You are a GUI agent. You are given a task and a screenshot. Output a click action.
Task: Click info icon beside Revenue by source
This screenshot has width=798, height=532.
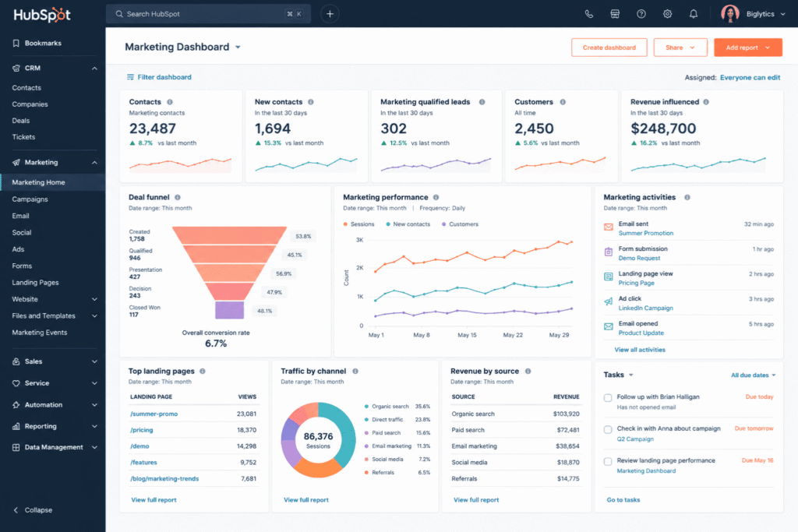[528, 372]
